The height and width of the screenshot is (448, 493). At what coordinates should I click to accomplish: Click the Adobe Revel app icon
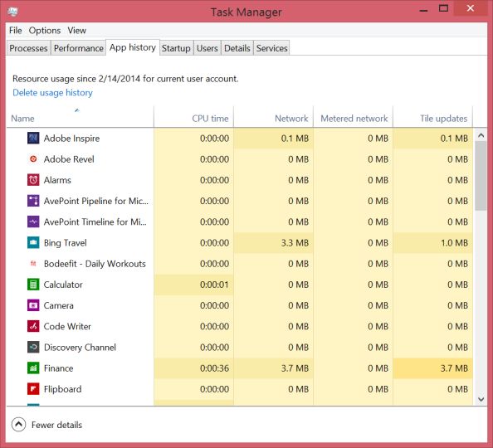click(x=33, y=159)
